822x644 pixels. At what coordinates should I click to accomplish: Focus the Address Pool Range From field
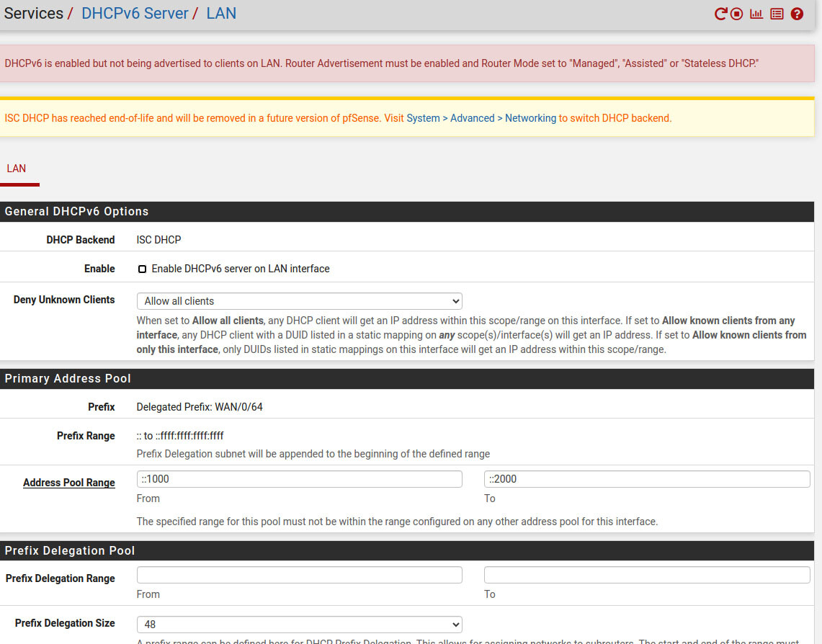(300, 479)
